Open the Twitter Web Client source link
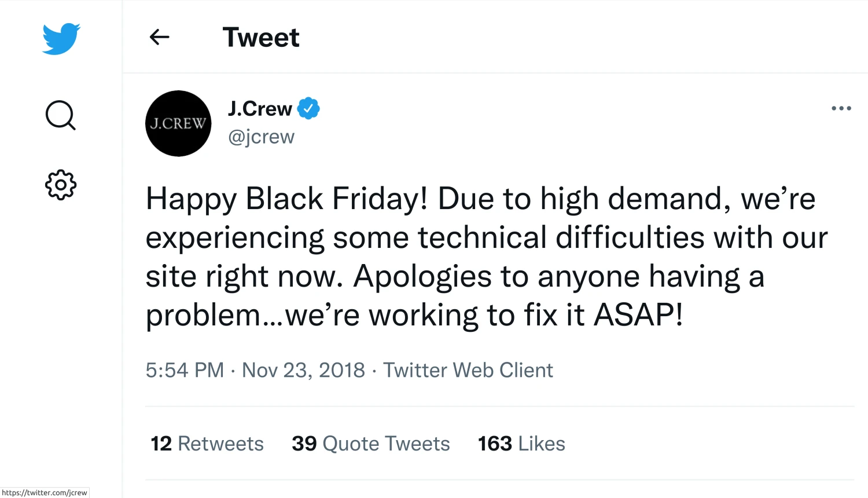Screen dimensions: 868x498 point(468,370)
